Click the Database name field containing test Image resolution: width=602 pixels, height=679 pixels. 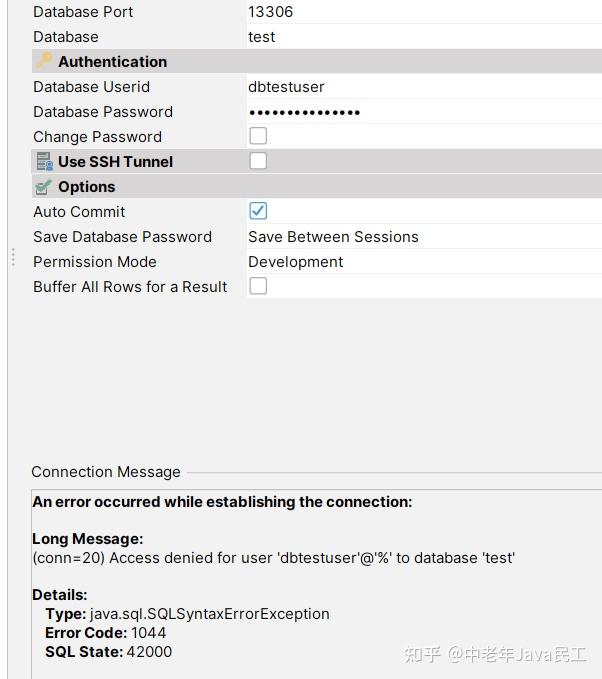[420, 37]
